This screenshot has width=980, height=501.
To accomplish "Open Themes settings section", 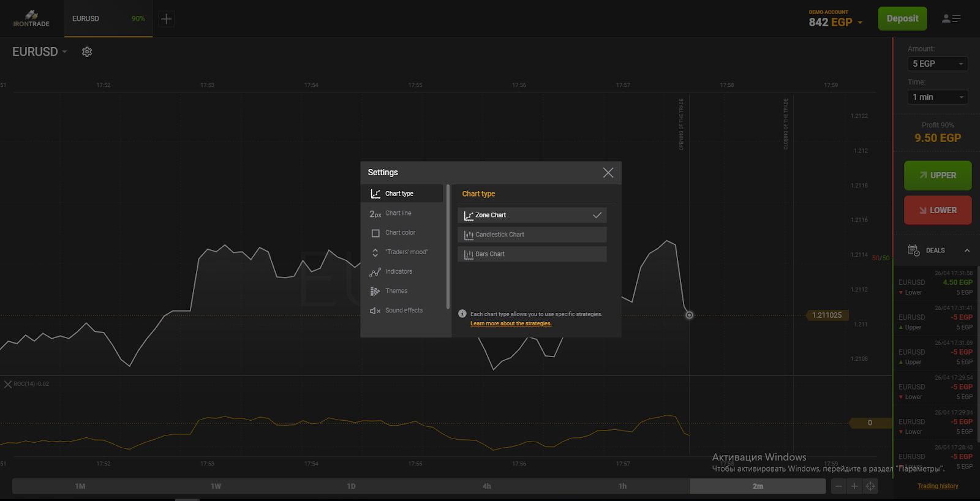I will (402, 292).
